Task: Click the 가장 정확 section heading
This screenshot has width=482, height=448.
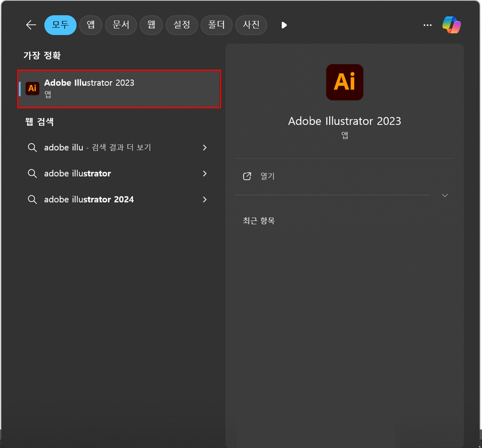Action: point(42,56)
